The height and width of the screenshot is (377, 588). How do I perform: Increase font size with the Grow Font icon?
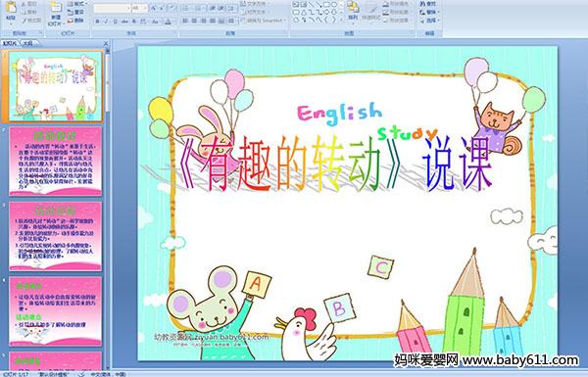[153, 8]
